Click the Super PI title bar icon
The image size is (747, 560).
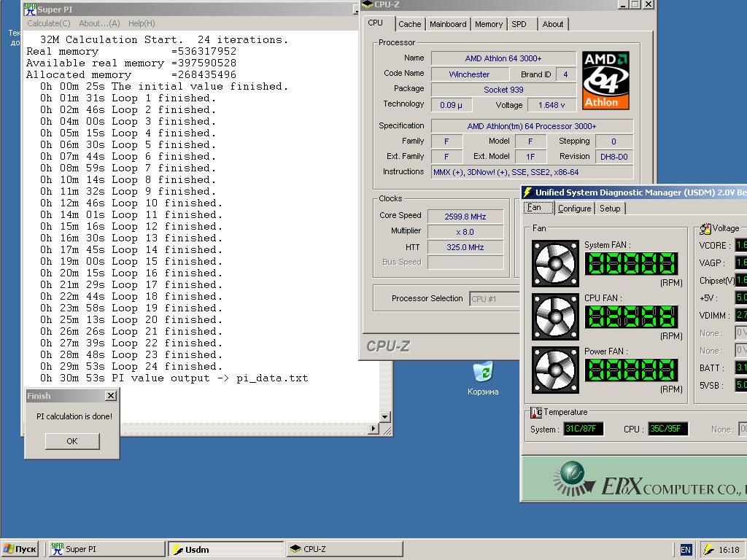[x=30, y=9]
